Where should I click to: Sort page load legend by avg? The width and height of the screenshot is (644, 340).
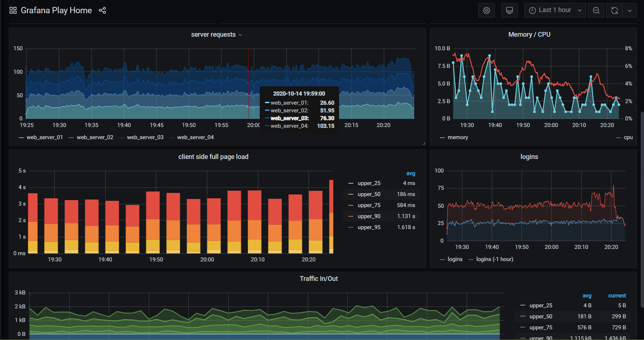tap(411, 173)
